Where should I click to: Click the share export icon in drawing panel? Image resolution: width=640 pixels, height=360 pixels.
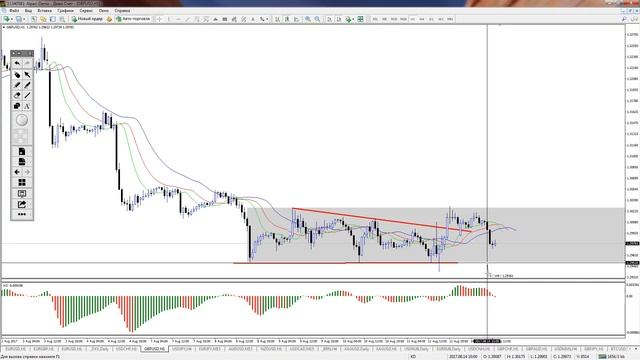pos(22,204)
